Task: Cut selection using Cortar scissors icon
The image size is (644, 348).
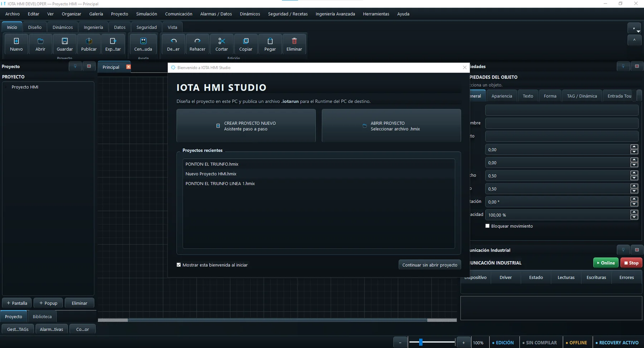Action: [x=221, y=44]
